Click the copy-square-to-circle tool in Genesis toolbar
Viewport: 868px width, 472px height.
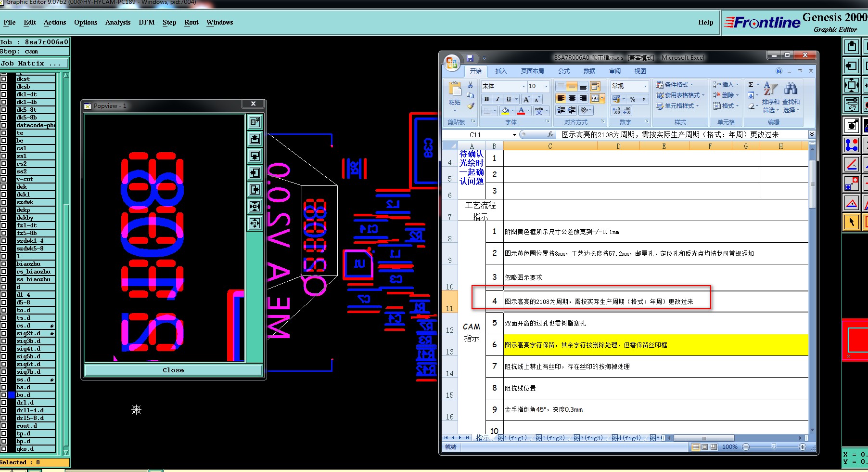click(852, 184)
